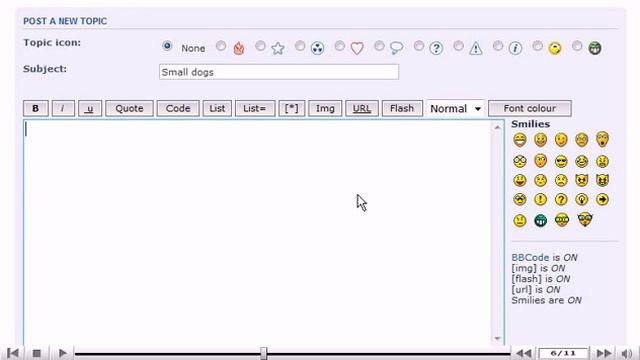Insert the geek glasses smiley
Viewport: 640px width, 360px height.
(x=562, y=220)
